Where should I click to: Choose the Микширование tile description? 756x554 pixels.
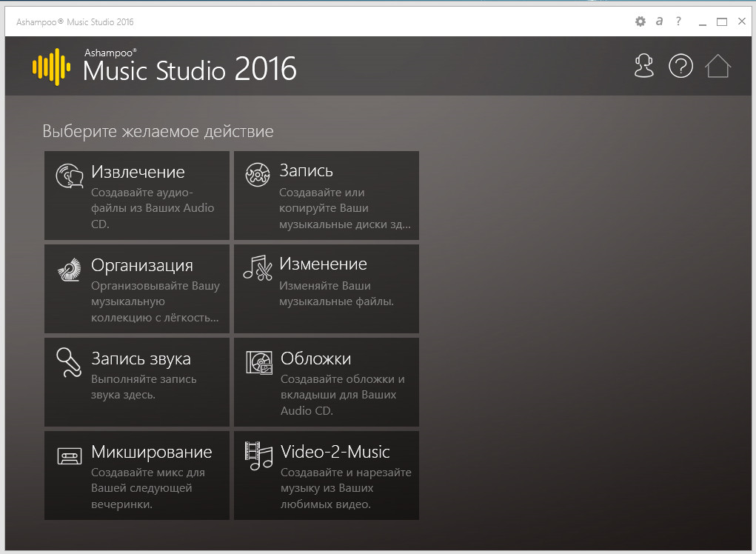point(147,488)
